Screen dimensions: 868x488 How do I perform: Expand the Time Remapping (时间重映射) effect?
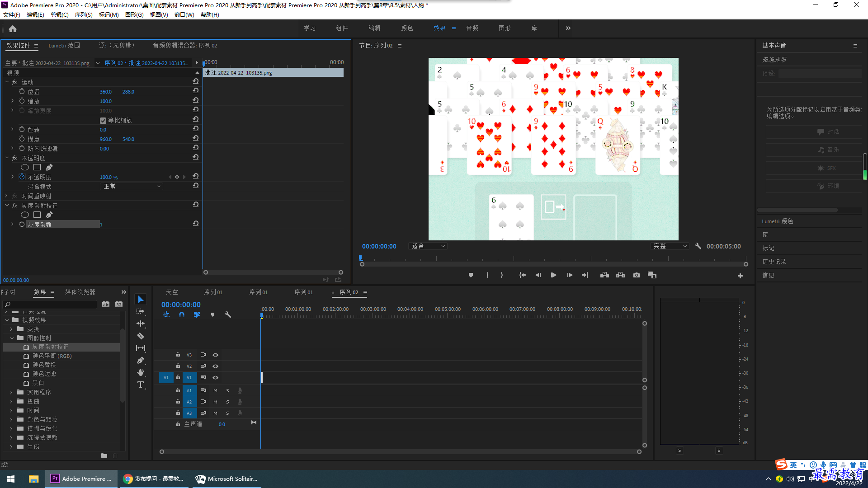pos(6,196)
